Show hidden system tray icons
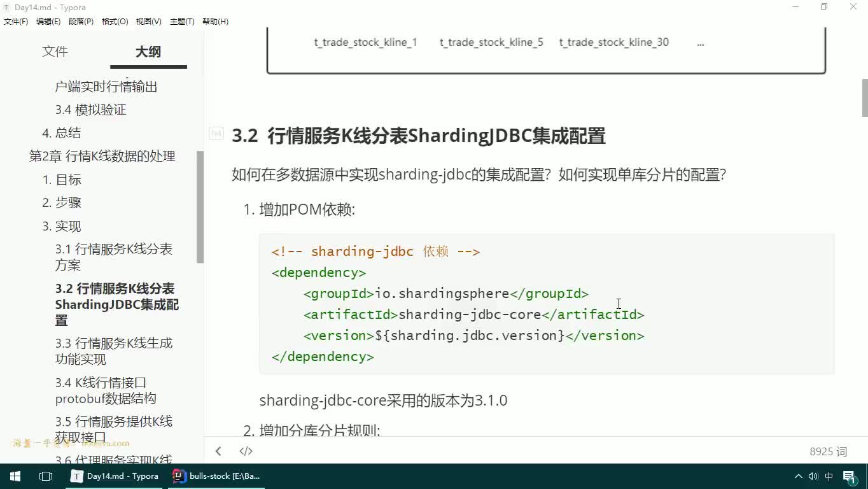The image size is (868, 489). pyautogui.click(x=799, y=476)
